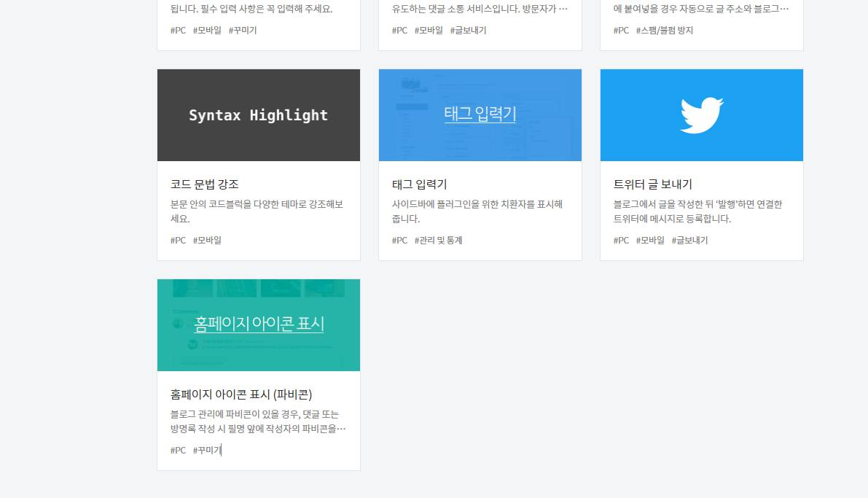868x498 pixels.
Task: Click #글보내기 tag under 트위터 글 보내기
Action: 689,240
